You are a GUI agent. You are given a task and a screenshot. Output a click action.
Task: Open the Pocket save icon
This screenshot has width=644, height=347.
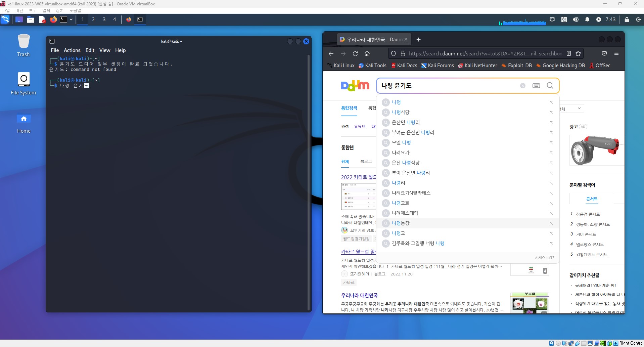604,53
